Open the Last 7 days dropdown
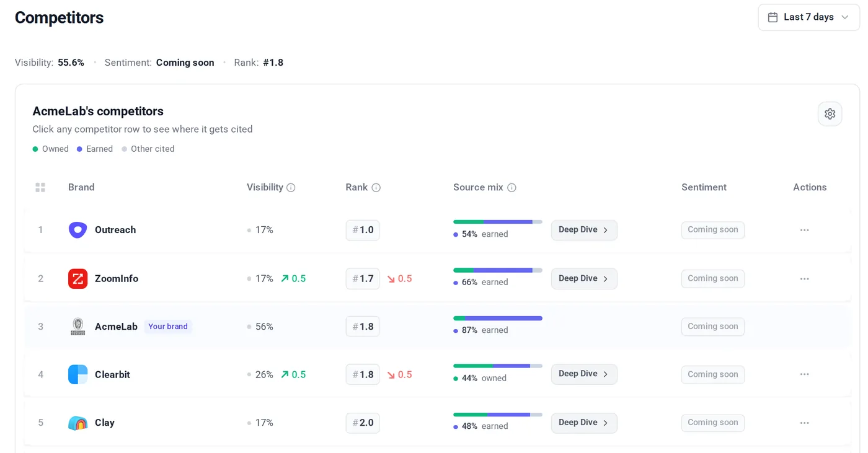 click(x=808, y=17)
